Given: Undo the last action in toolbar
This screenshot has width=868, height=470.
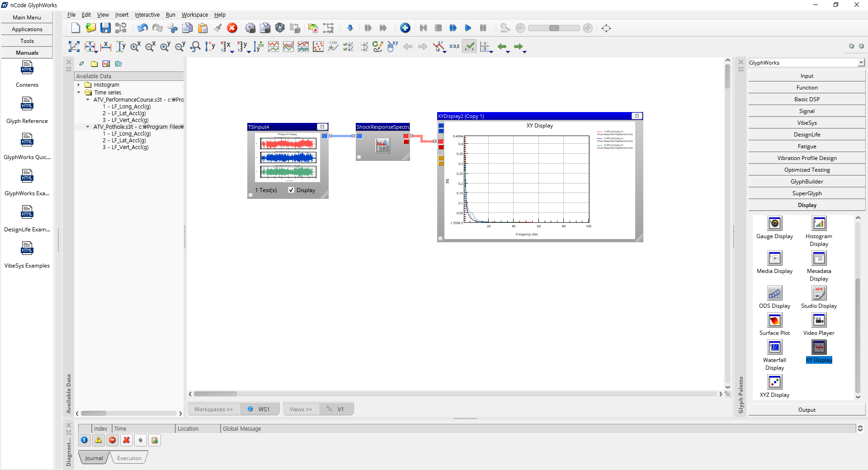Looking at the screenshot, I should 142,28.
